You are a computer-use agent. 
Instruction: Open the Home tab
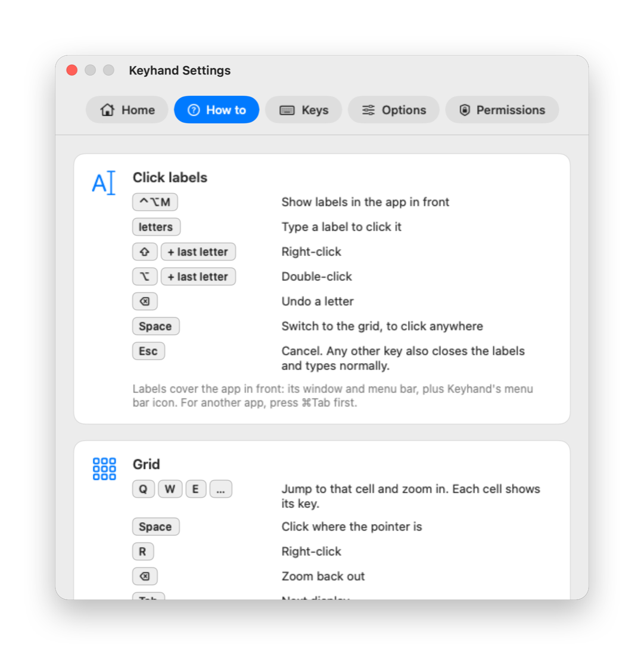coord(127,110)
